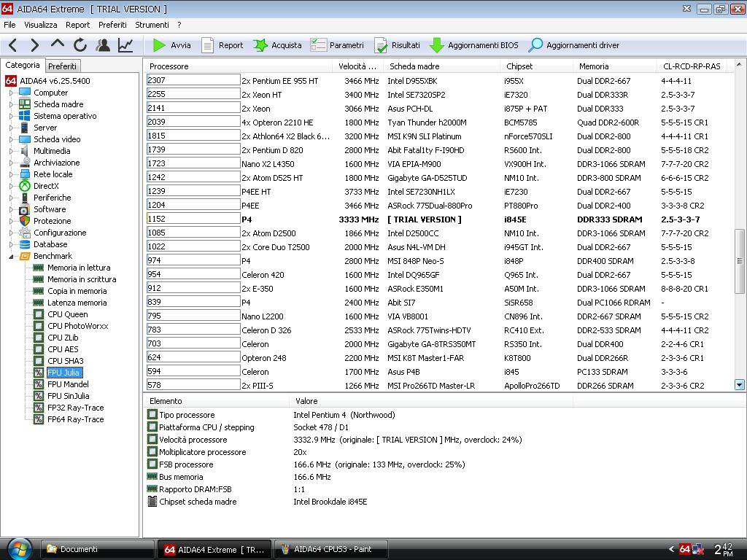The width and height of the screenshot is (747, 560).
Task: Select the Memoria in lettura benchmark
Action: tap(79, 268)
